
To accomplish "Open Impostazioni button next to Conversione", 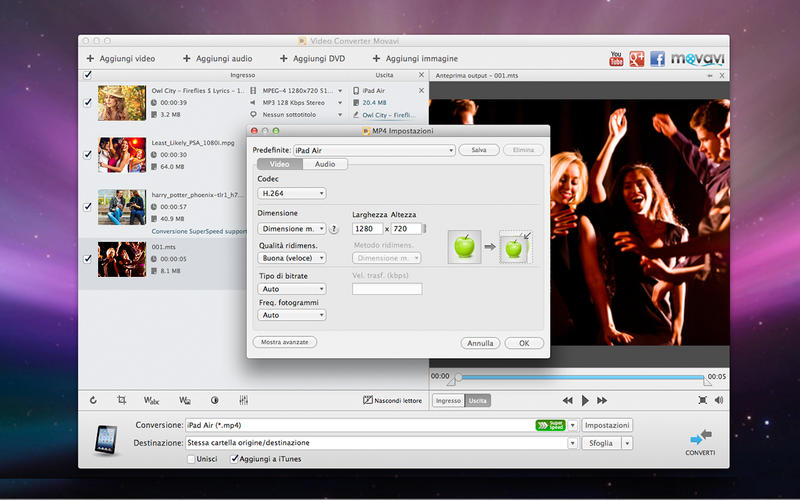I will [x=607, y=425].
